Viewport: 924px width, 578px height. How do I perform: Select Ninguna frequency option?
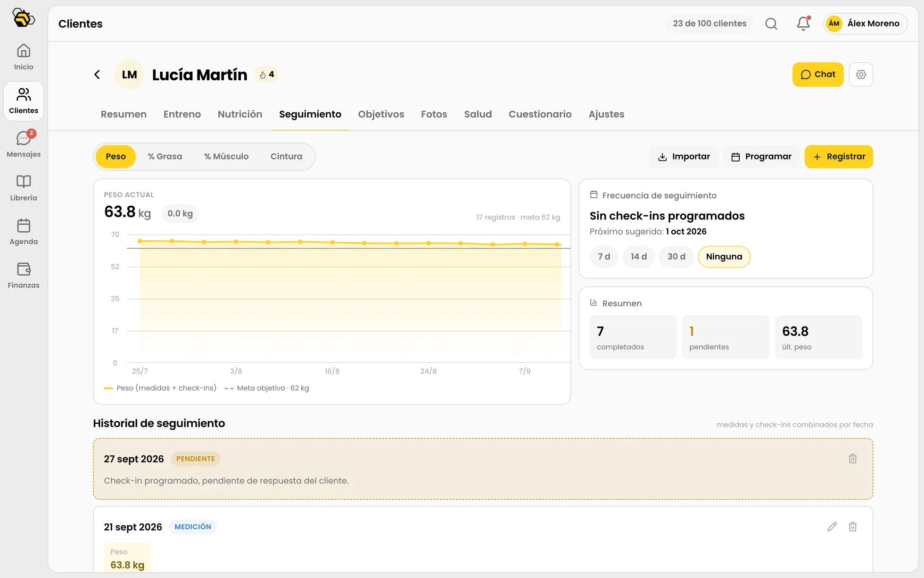point(724,257)
